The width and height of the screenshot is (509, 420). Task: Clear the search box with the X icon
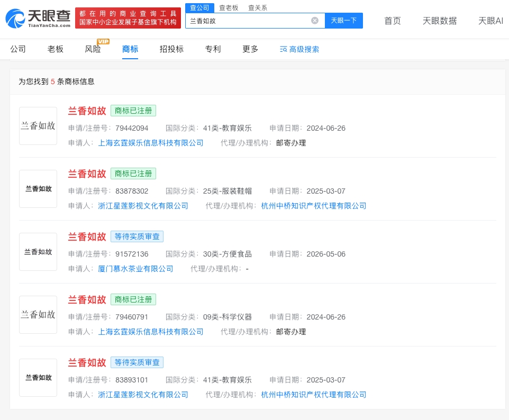point(315,21)
